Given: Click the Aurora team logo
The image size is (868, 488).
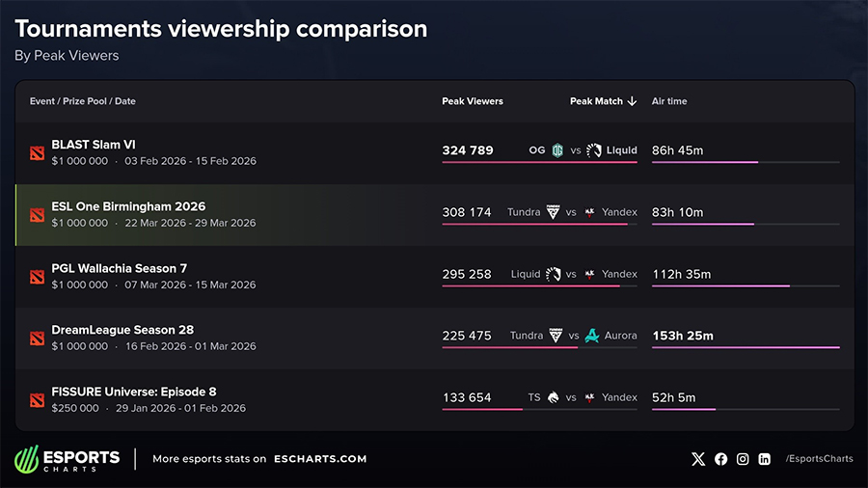Looking at the screenshot, I should pyautogui.click(x=591, y=336).
